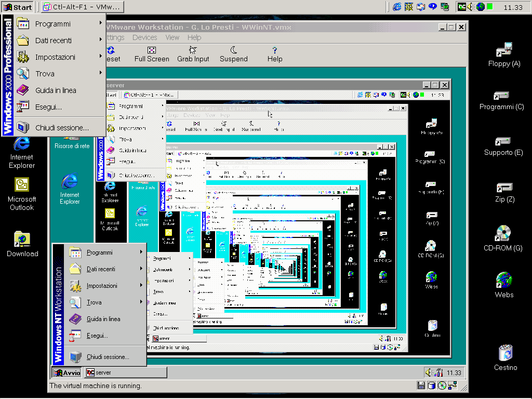
Task: Click Chiudi sessione... in Windows 2000 menu
Action: [59, 128]
